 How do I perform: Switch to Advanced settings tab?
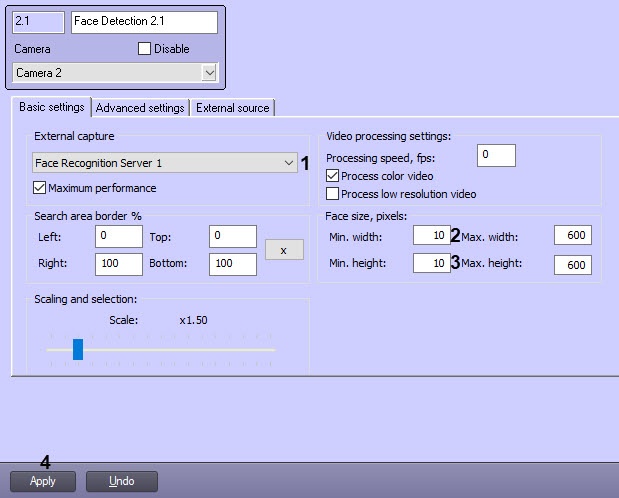(140, 108)
